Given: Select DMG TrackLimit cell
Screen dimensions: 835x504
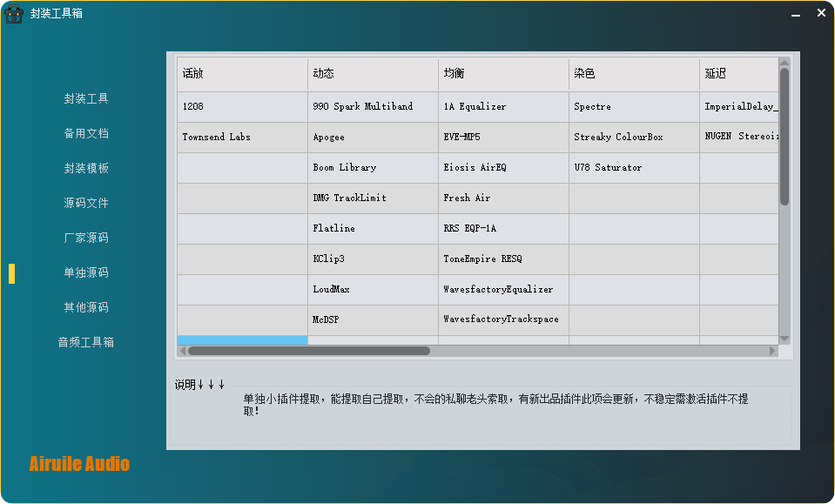Looking at the screenshot, I should coord(373,198).
